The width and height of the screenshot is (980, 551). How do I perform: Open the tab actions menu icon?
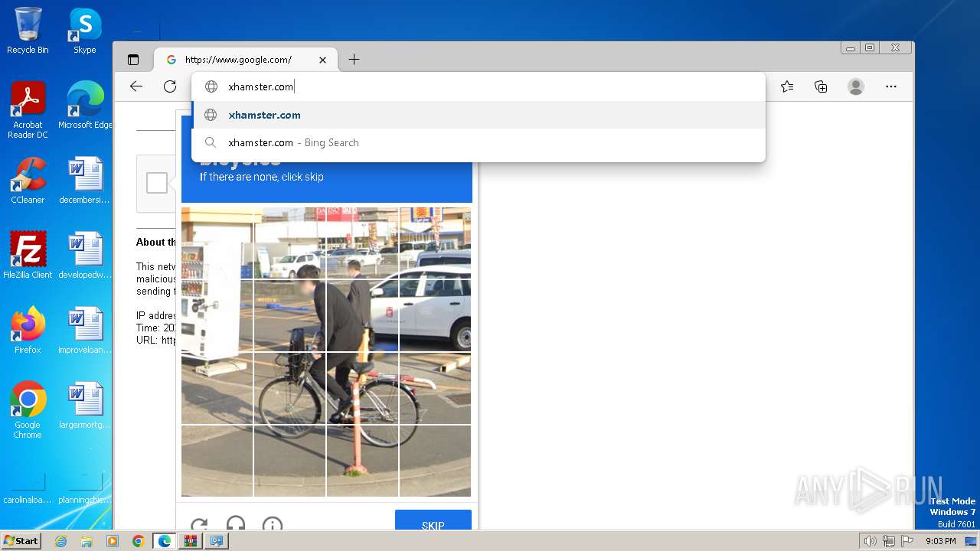[x=133, y=60]
